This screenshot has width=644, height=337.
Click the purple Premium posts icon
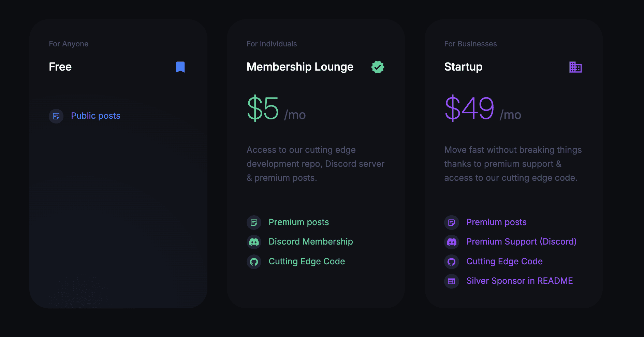pyautogui.click(x=452, y=222)
